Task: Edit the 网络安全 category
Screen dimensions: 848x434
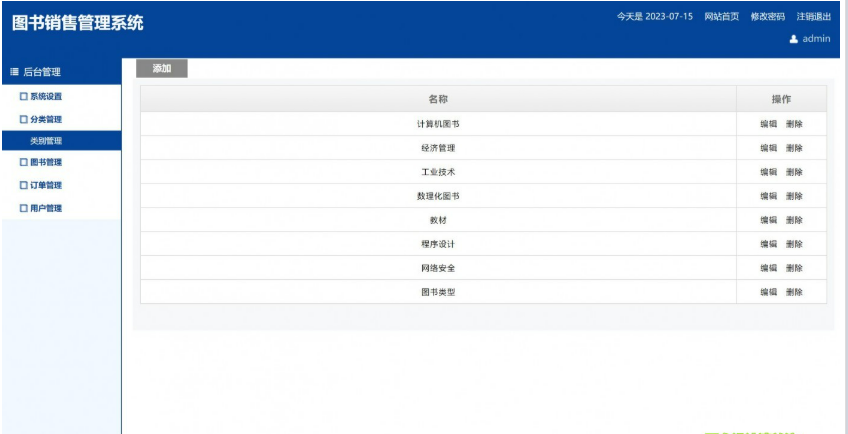Action: tap(768, 268)
